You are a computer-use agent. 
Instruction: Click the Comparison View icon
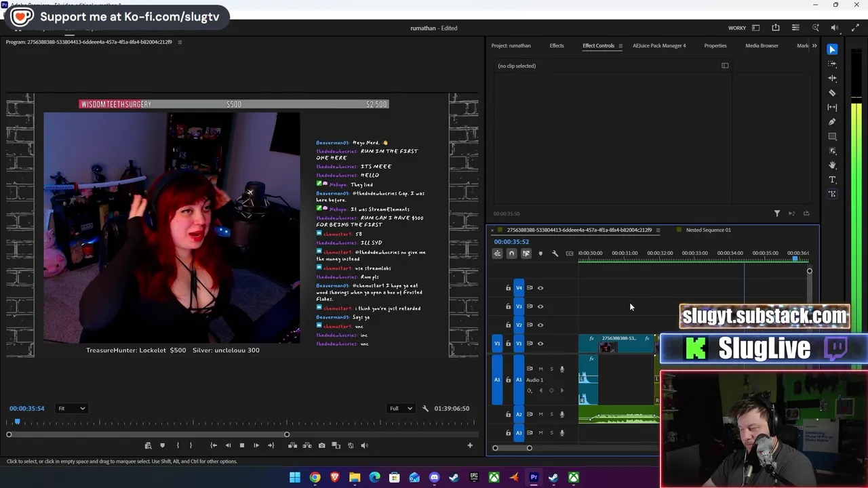[336, 445]
